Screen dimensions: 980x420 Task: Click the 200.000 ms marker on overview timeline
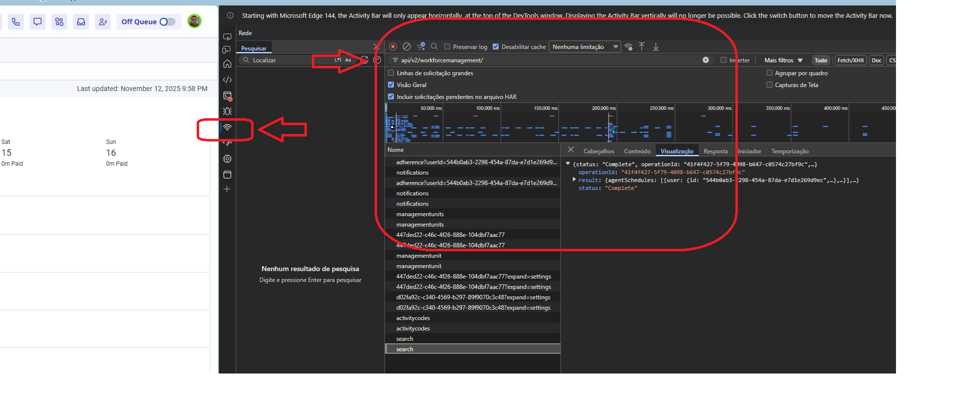click(x=603, y=108)
